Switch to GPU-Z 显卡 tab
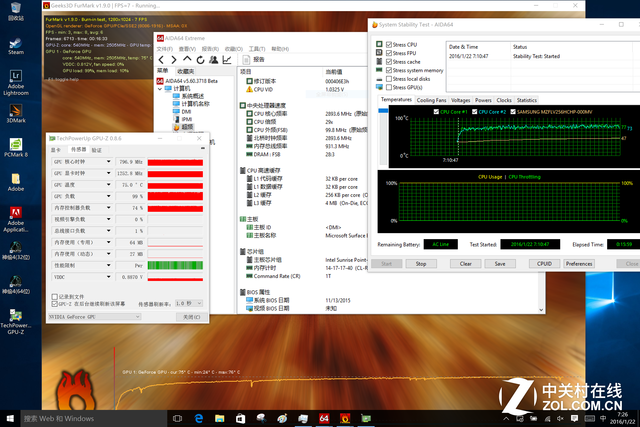This screenshot has width=640, height=427. click(x=56, y=150)
